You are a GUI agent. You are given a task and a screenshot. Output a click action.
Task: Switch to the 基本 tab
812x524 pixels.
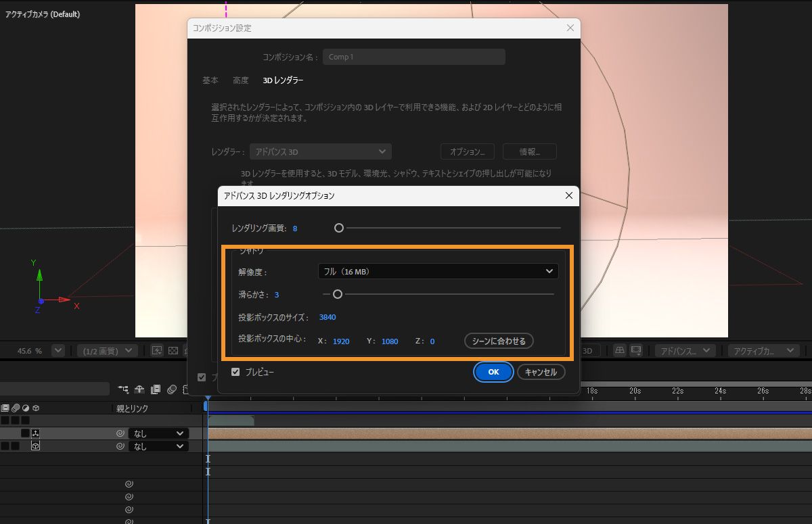click(210, 80)
